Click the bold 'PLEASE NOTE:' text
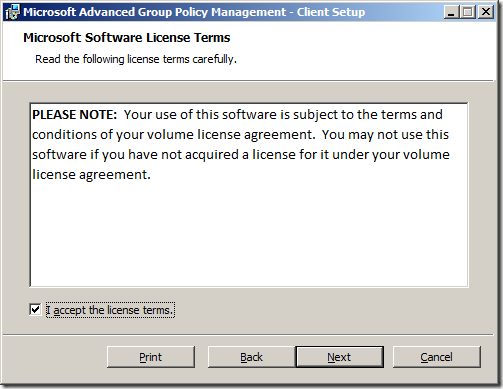This screenshot has width=503, height=389. pyautogui.click(x=75, y=115)
